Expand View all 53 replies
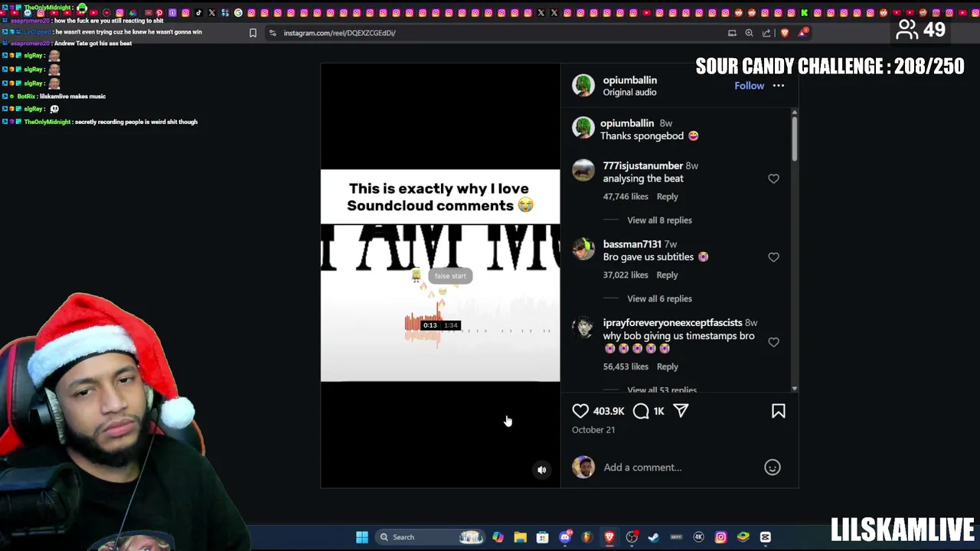The width and height of the screenshot is (980, 551). click(661, 390)
